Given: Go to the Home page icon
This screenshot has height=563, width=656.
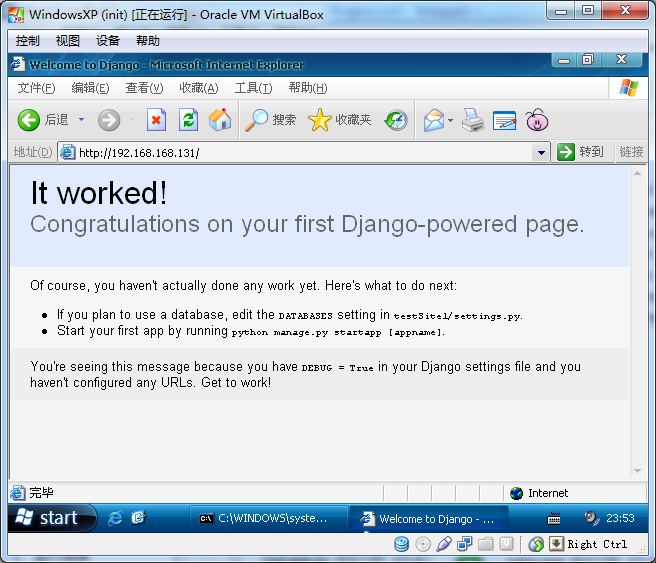Looking at the screenshot, I should click(x=220, y=120).
